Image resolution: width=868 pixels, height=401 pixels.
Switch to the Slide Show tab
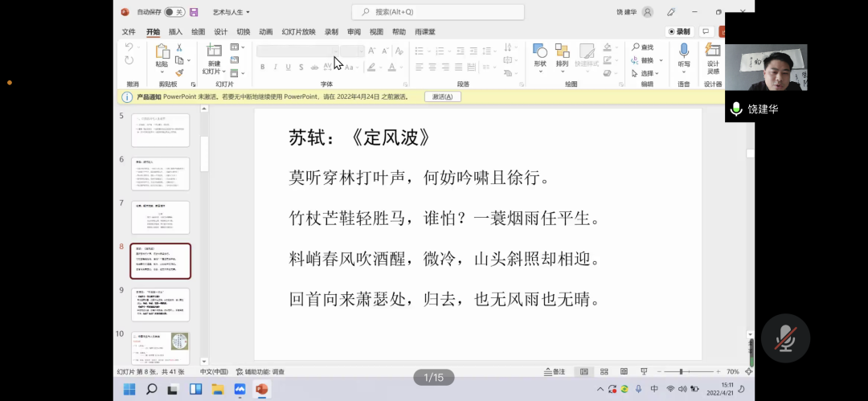coord(298,32)
